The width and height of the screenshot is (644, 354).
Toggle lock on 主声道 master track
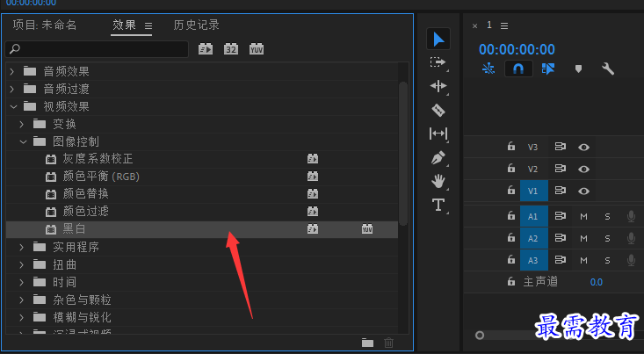tap(511, 281)
